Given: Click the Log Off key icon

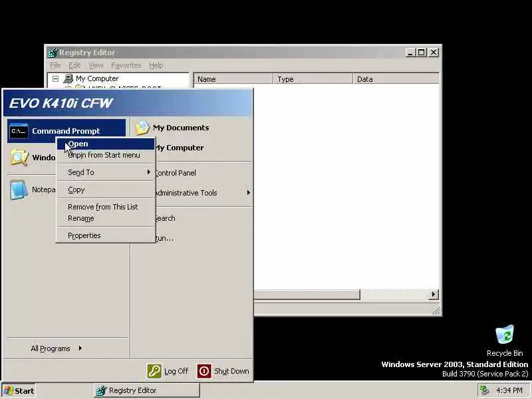Looking at the screenshot, I should click(x=154, y=371).
